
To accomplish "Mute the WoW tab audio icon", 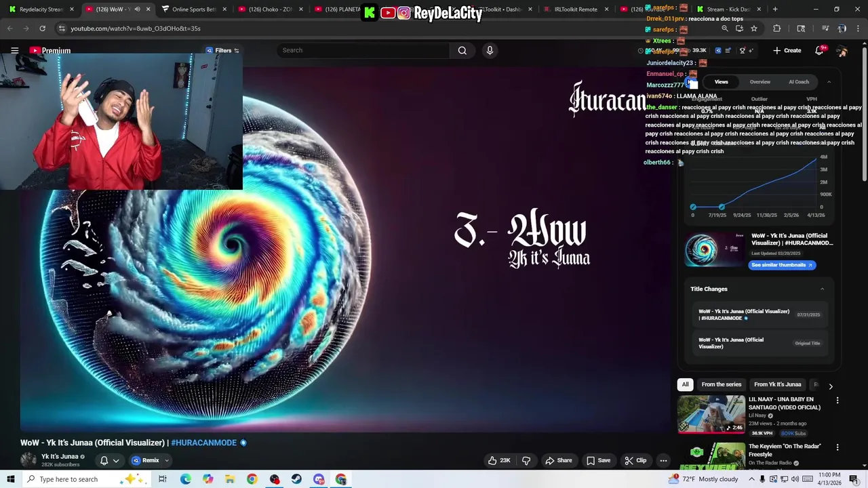I will click(x=138, y=9).
